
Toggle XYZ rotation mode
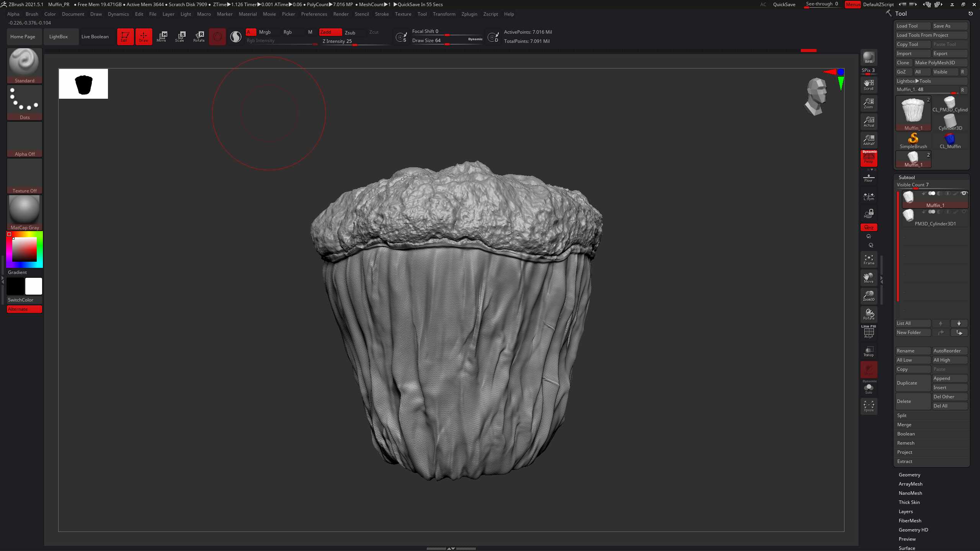point(869,227)
